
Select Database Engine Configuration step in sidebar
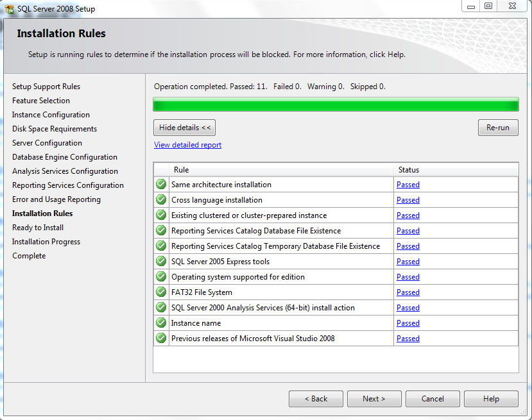65,157
